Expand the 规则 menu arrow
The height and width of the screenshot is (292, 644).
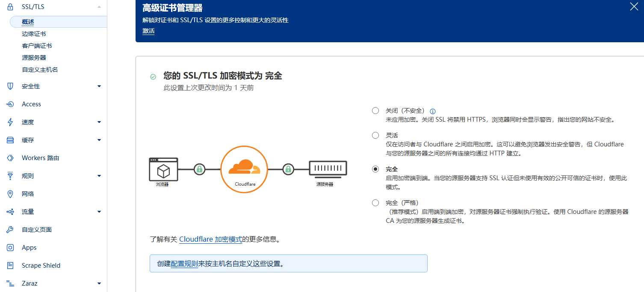click(x=99, y=176)
